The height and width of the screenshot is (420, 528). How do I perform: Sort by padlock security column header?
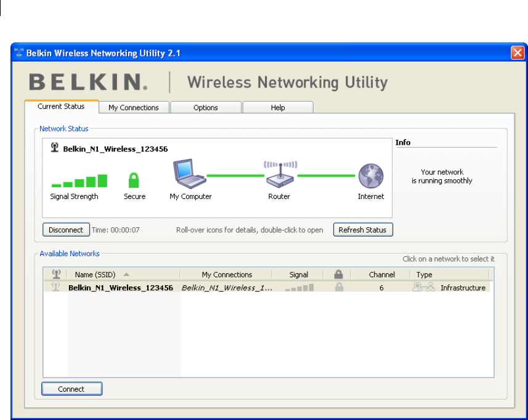point(338,274)
